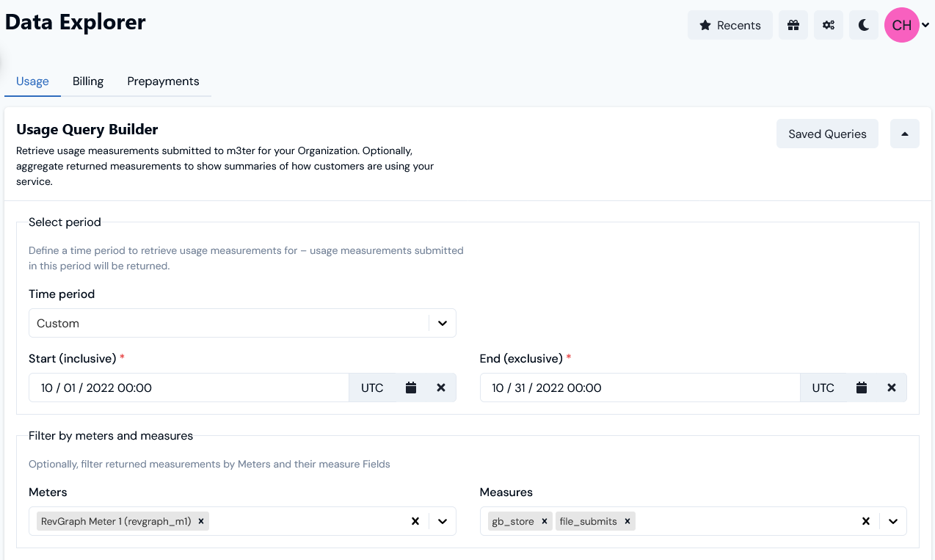Image resolution: width=935 pixels, height=560 pixels.
Task: Toggle dark mode with the moon icon
Action: pos(863,25)
